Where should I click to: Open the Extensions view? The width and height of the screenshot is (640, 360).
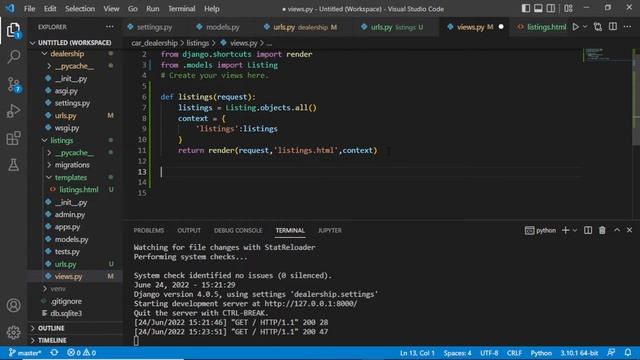point(13,138)
